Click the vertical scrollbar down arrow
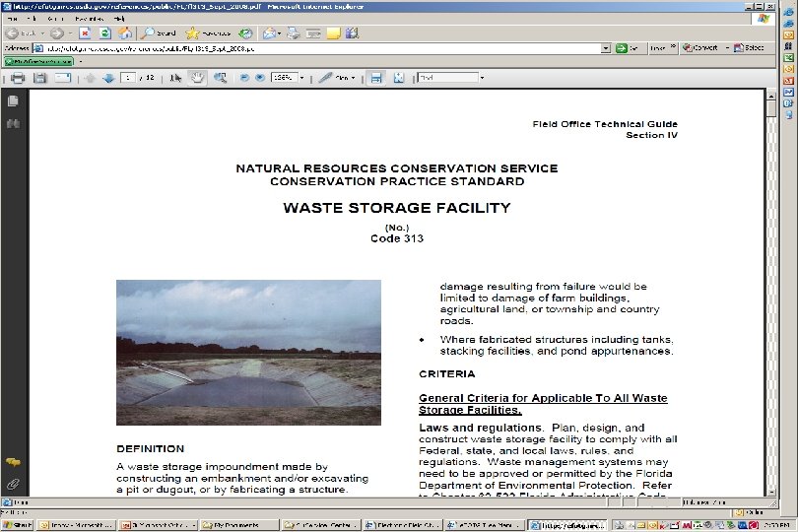 [x=771, y=493]
